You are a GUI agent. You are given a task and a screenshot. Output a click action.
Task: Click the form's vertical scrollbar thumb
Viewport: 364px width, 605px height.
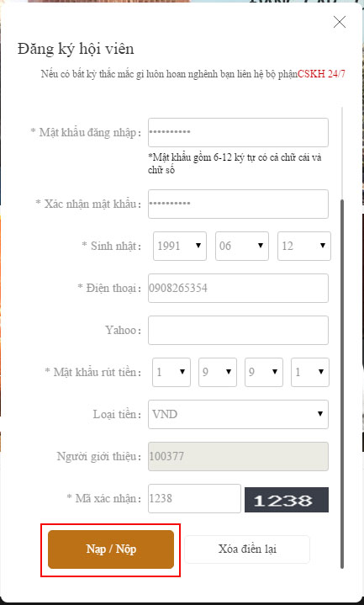[342, 384]
